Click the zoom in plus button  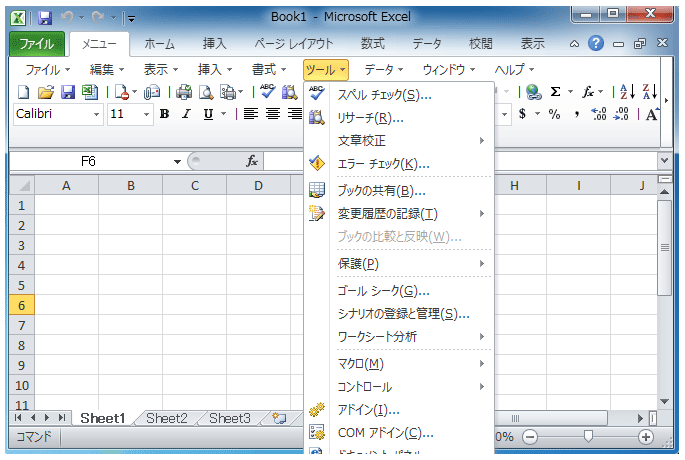(645, 437)
